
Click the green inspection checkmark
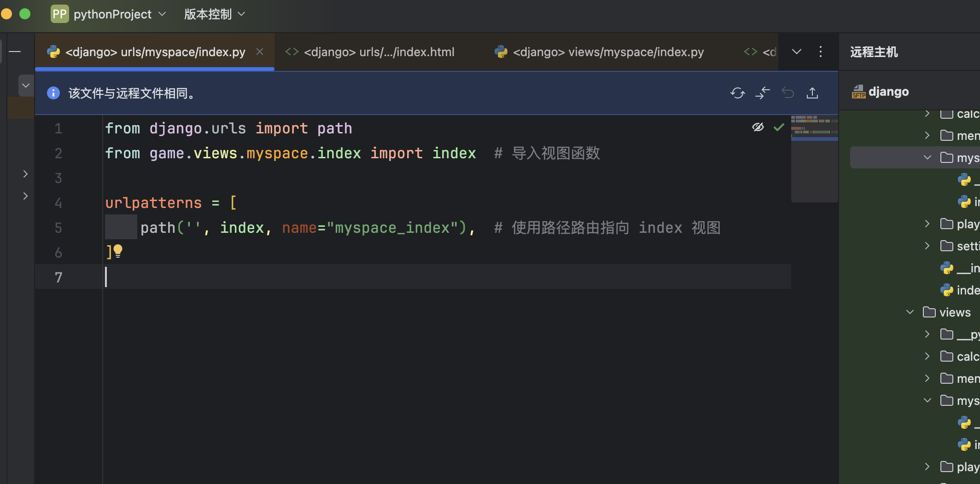pyautogui.click(x=779, y=127)
